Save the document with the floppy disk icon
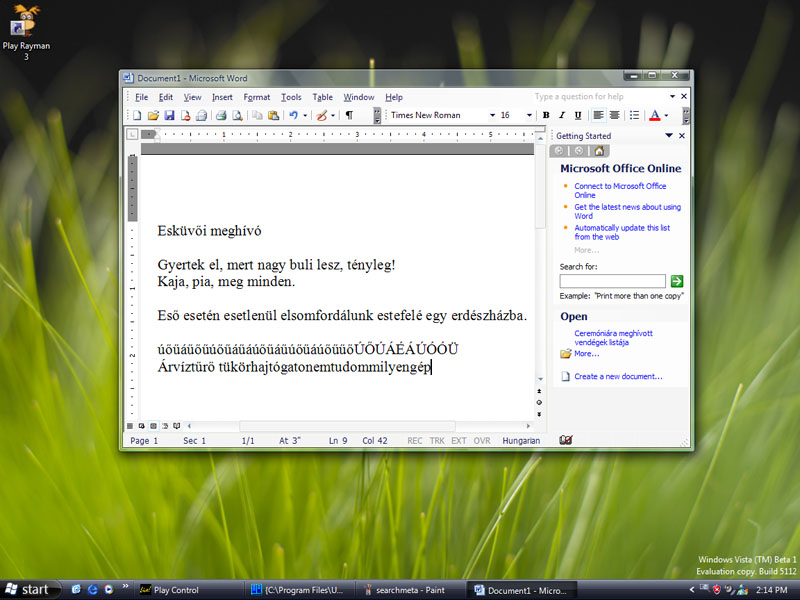 169,115
